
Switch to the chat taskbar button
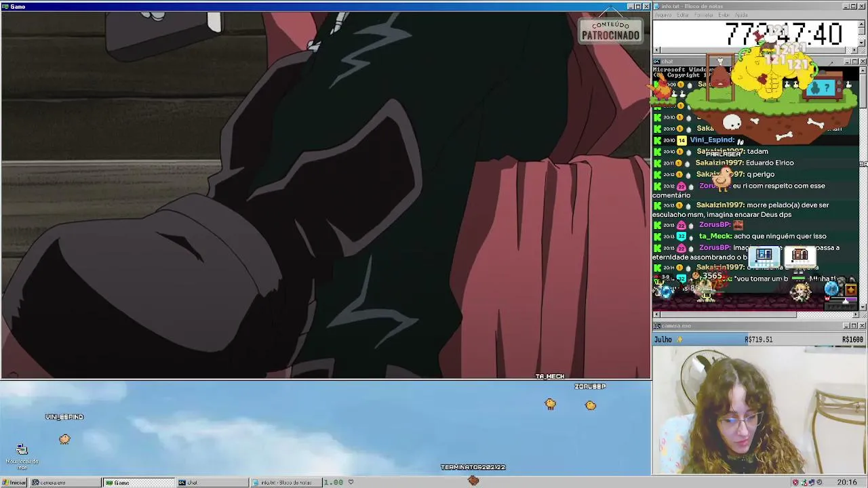pos(212,483)
